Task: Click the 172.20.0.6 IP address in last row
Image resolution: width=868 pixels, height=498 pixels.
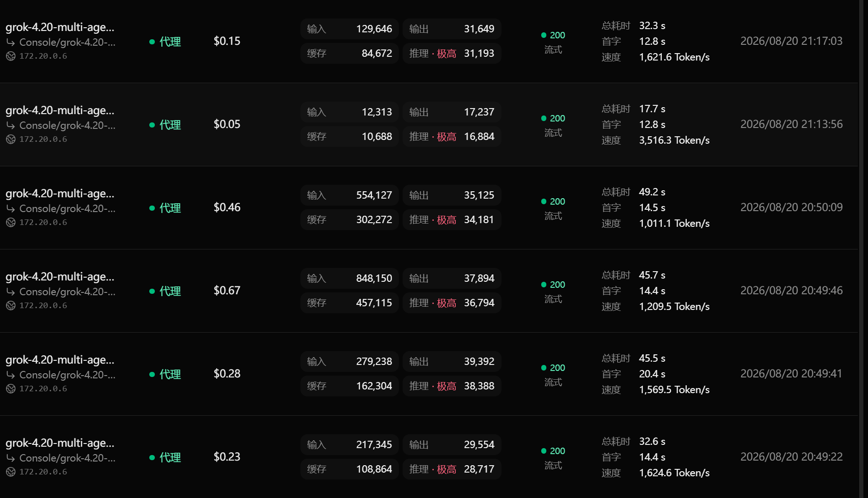Action: pos(43,472)
